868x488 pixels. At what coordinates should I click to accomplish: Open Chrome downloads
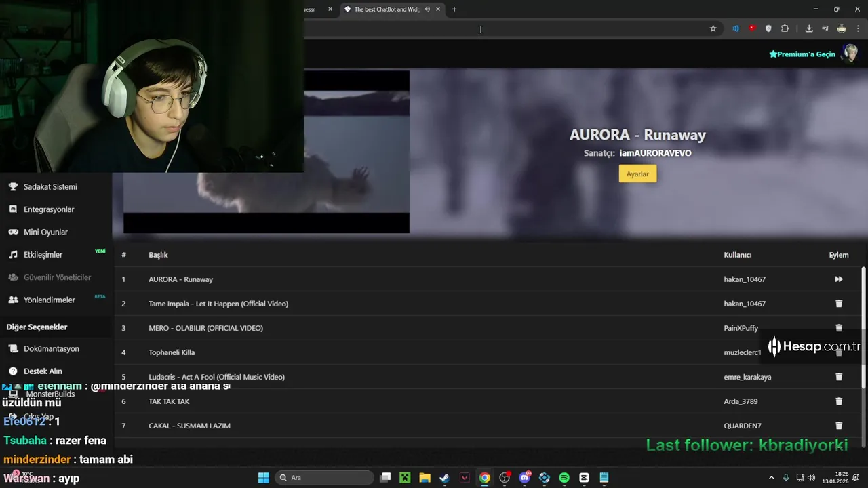pos(809,28)
